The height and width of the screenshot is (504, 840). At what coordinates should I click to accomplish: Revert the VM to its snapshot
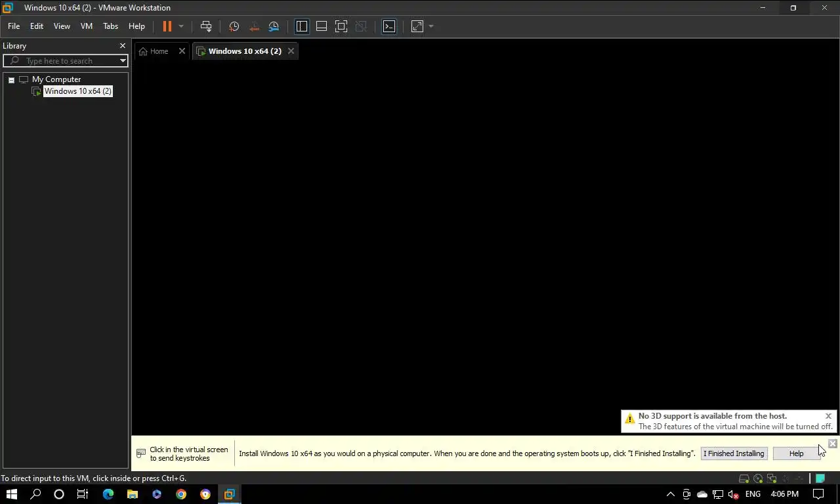tap(254, 26)
